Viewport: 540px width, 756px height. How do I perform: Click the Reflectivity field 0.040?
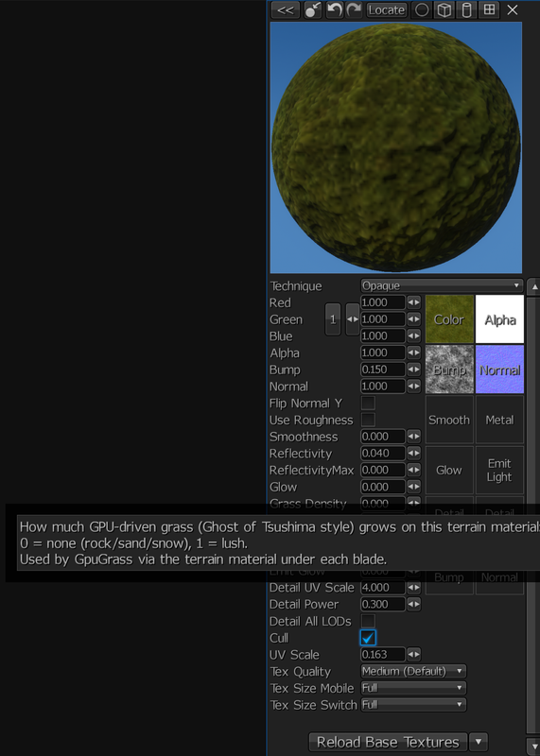383,454
